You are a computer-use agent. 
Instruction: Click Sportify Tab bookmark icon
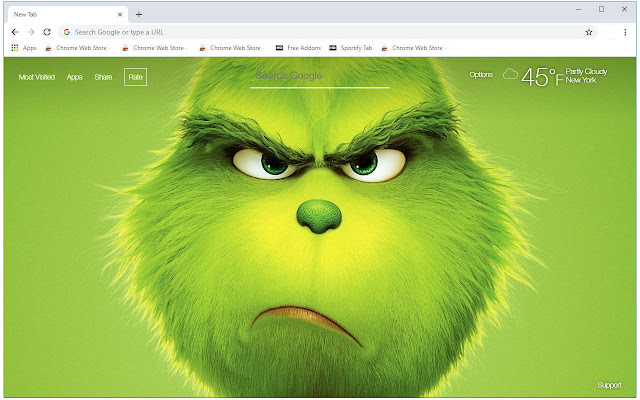[333, 48]
